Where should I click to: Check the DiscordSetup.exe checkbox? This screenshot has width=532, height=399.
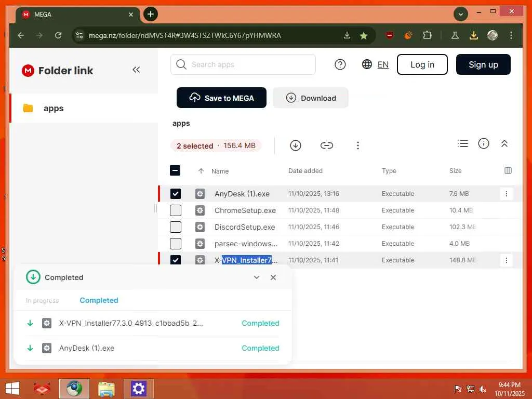pos(176,227)
